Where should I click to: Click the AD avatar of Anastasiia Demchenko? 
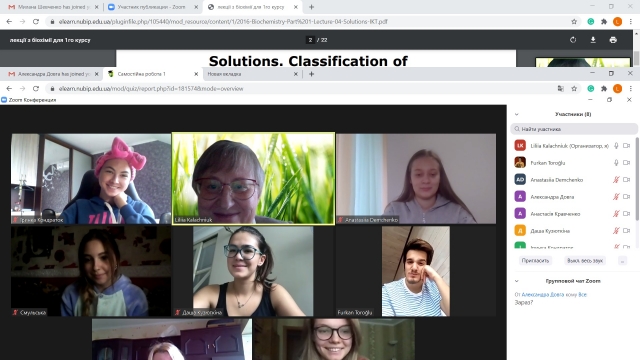[x=520, y=180]
